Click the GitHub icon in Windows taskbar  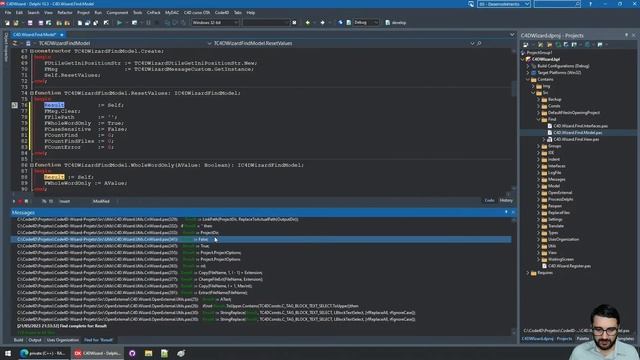132,353
